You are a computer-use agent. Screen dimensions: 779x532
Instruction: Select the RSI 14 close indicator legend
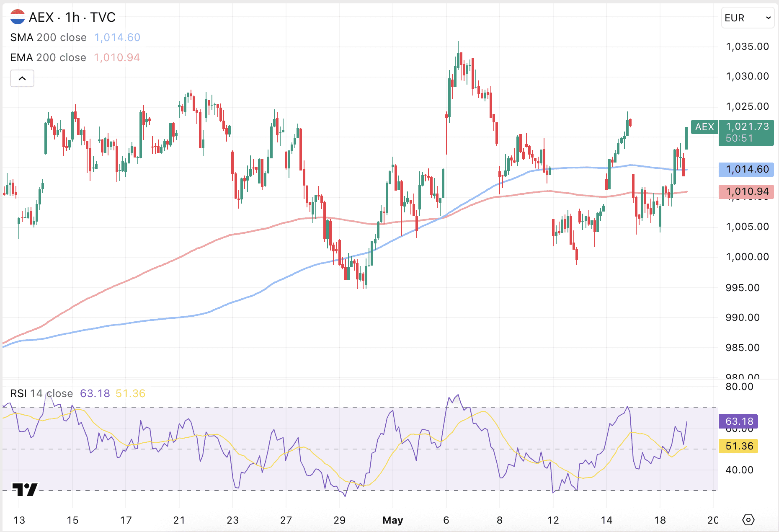point(41,393)
